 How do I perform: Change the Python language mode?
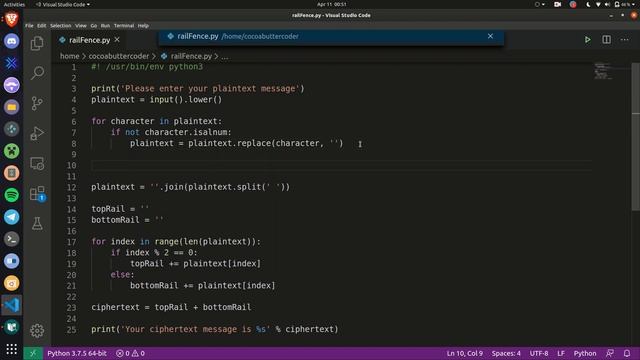coord(584,353)
